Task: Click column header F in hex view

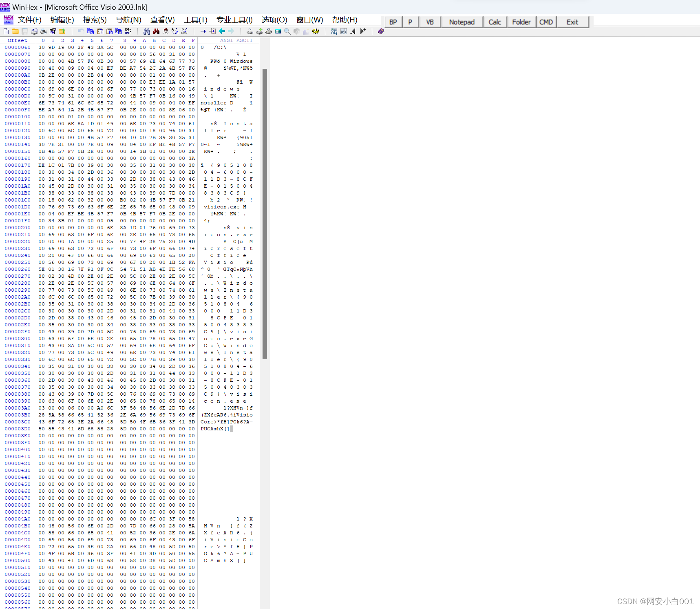Action: click(x=193, y=40)
